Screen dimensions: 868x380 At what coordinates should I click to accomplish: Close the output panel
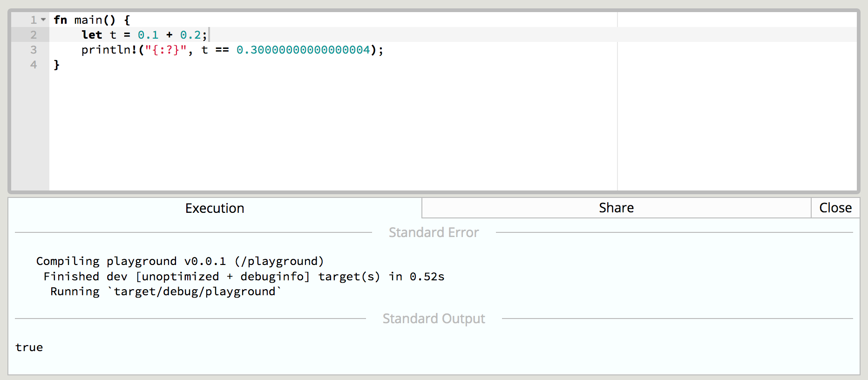click(x=835, y=208)
